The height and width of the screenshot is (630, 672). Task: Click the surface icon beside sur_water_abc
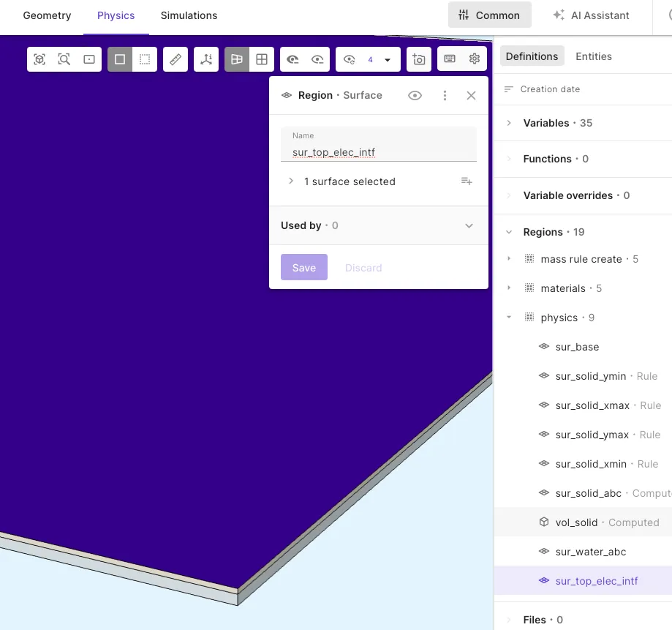(x=544, y=551)
